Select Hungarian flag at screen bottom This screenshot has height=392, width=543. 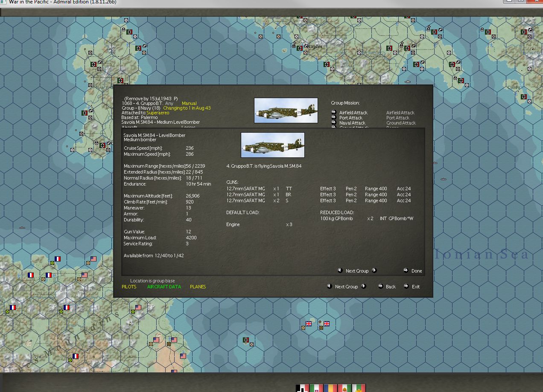click(344, 388)
